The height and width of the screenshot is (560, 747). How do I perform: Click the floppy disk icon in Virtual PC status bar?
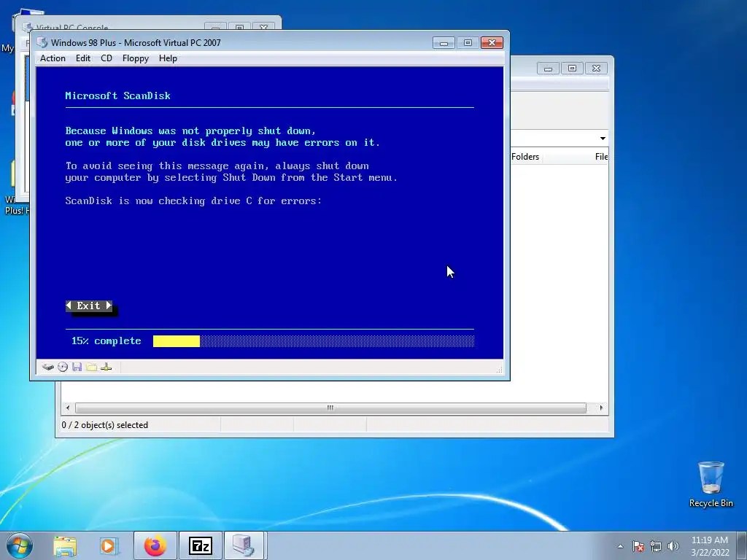[77, 367]
